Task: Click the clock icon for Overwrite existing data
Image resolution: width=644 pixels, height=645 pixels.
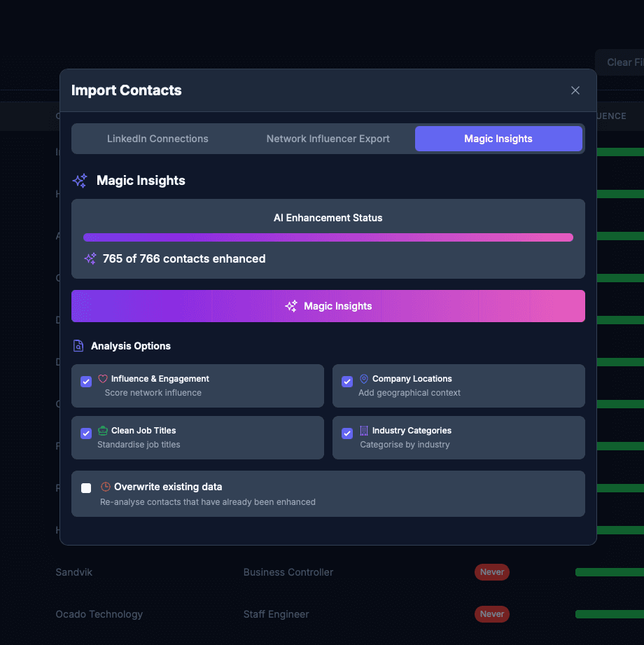Action: [106, 487]
